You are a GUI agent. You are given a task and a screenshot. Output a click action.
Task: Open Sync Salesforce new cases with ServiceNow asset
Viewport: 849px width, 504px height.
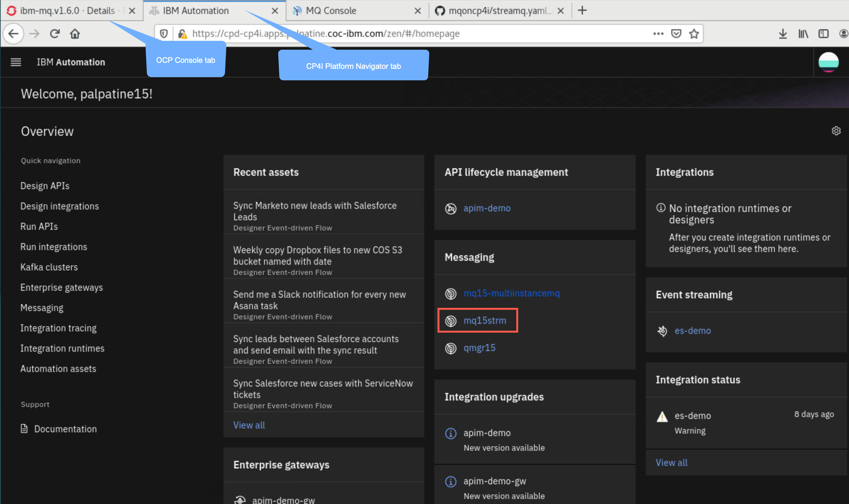[x=324, y=389]
